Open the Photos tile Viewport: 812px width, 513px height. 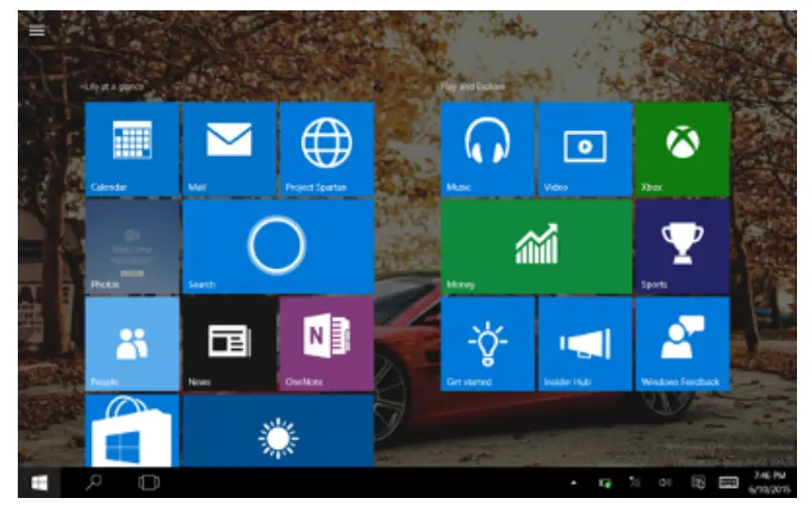(x=132, y=247)
